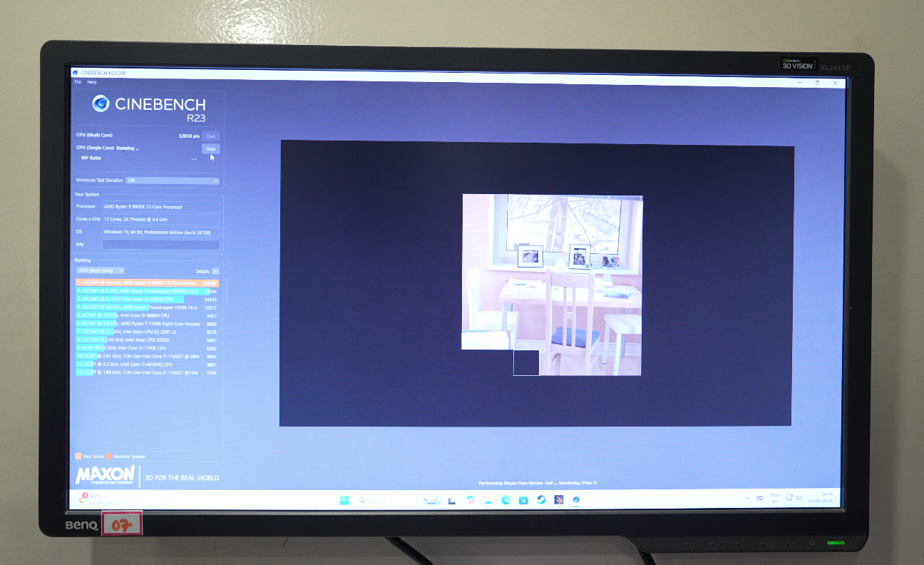Select ranking row Intel Core i9-9880H
Screen dimensions: 924x565
[x=148, y=315]
